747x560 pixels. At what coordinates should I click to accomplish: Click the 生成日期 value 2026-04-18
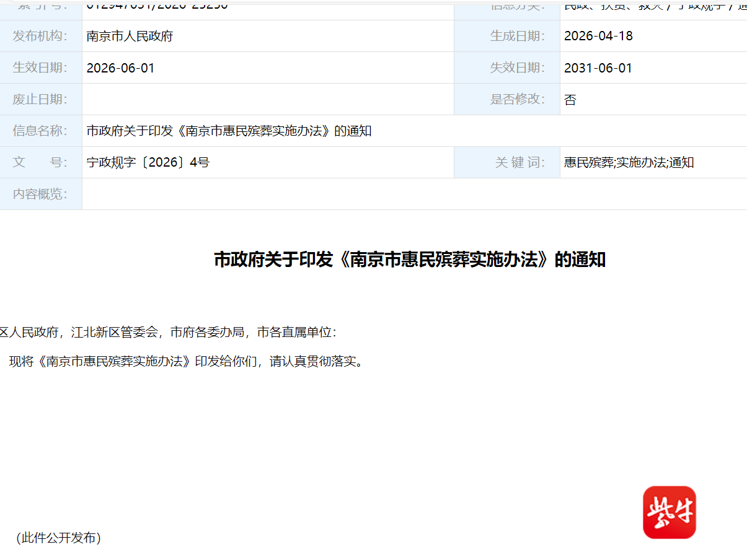tap(598, 36)
